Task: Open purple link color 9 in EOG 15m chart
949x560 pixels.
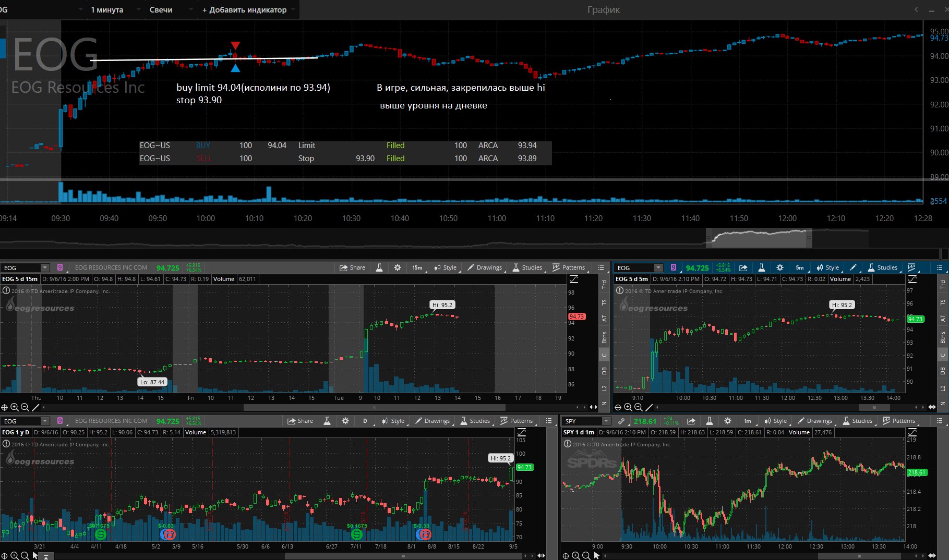Action: (60, 267)
